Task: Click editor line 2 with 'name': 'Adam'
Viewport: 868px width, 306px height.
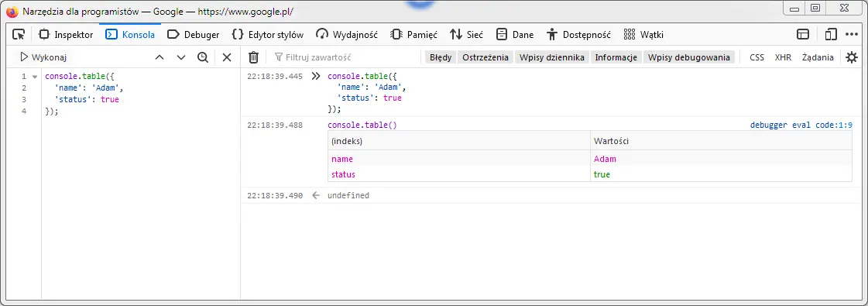Action: [x=89, y=88]
